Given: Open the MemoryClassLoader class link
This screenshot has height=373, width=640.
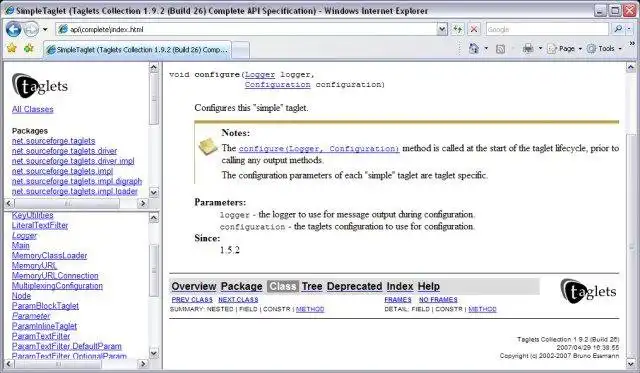Looking at the screenshot, I should tap(49, 256).
